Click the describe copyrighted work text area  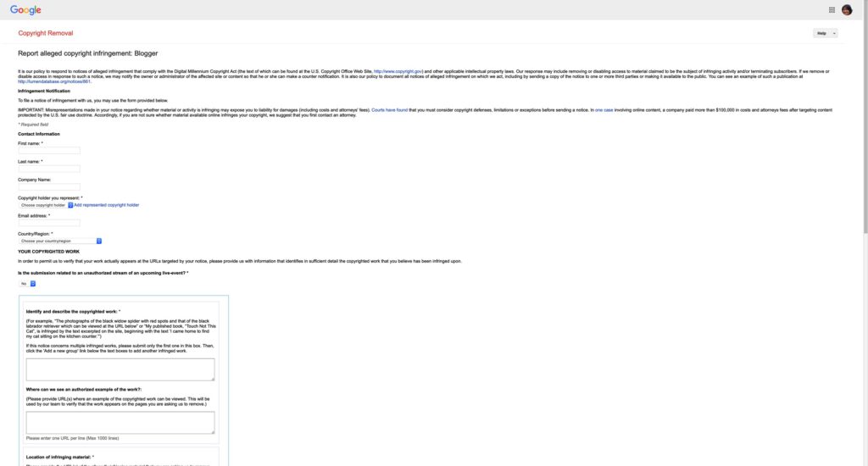[120, 369]
